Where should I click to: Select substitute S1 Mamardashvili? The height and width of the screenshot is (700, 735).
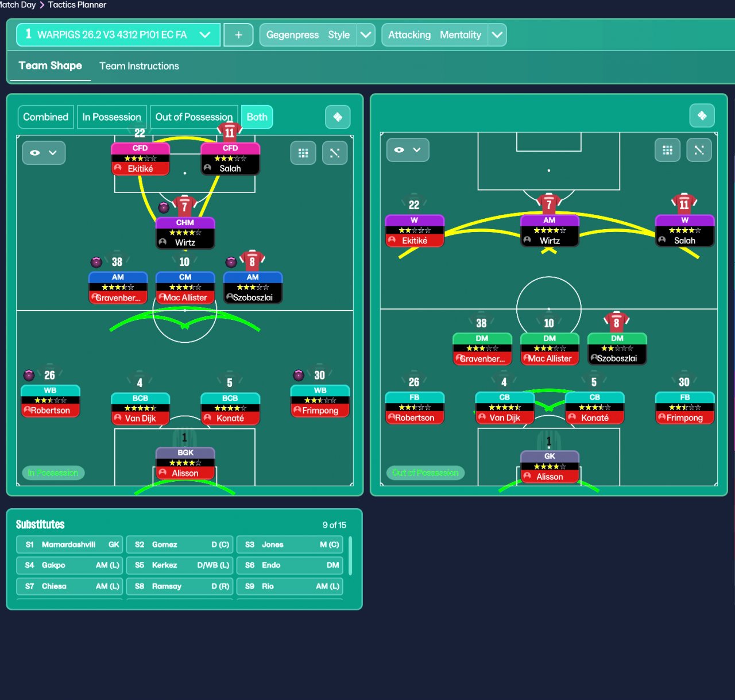click(69, 544)
